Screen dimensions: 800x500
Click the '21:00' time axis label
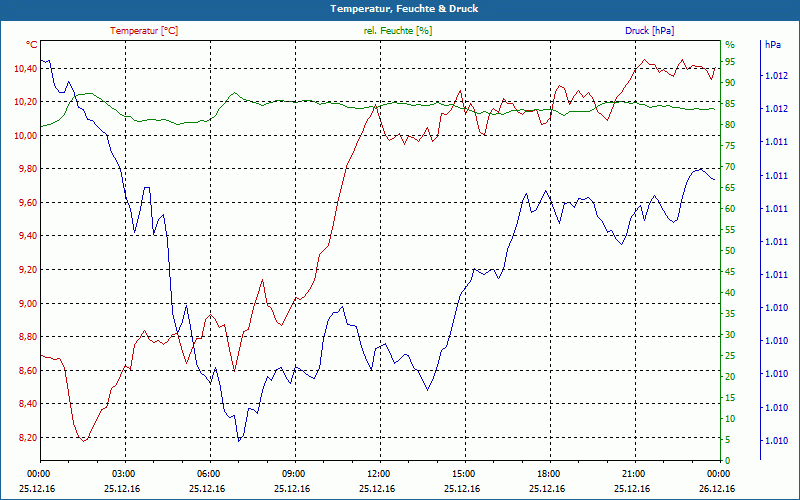point(633,474)
